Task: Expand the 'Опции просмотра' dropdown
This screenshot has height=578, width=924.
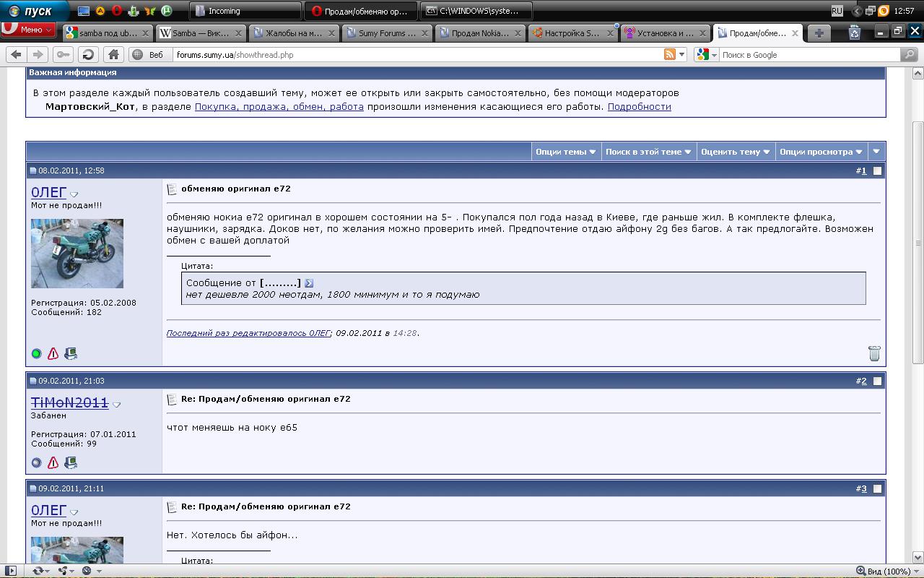Action: click(821, 152)
